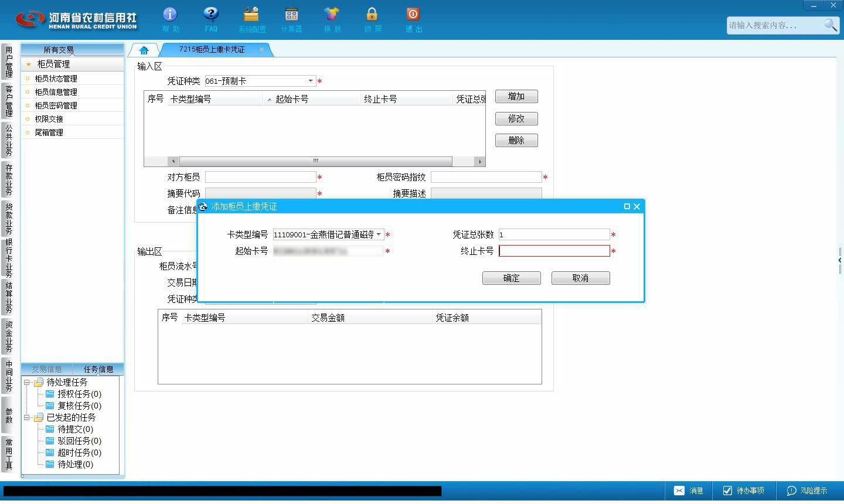Open 权限交接 menu entry
Screen dimensions: 844x504
tap(49, 119)
